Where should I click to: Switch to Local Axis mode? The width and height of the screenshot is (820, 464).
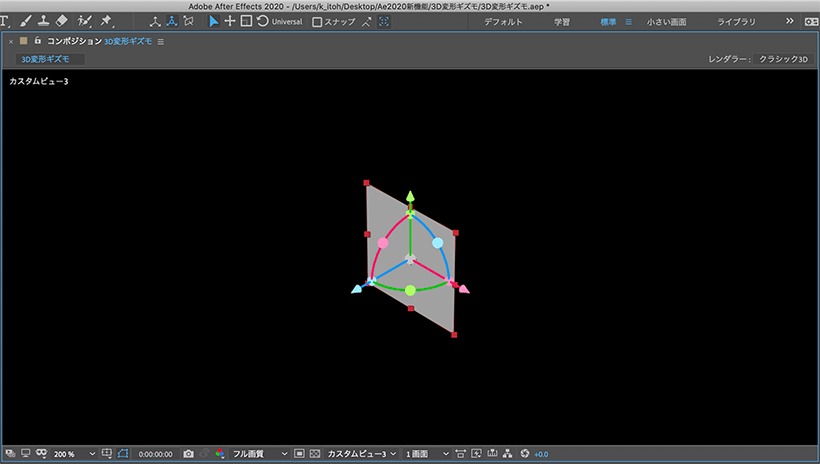(x=155, y=21)
